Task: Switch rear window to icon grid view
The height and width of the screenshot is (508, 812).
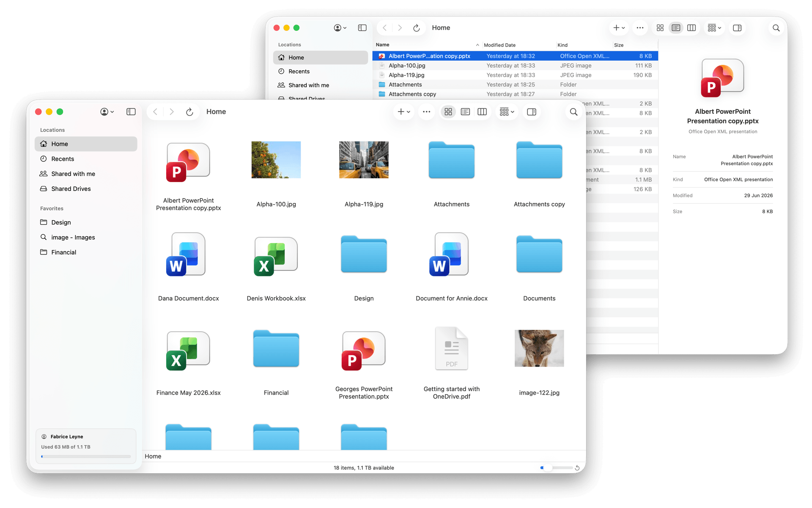Action: (x=660, y=28)
